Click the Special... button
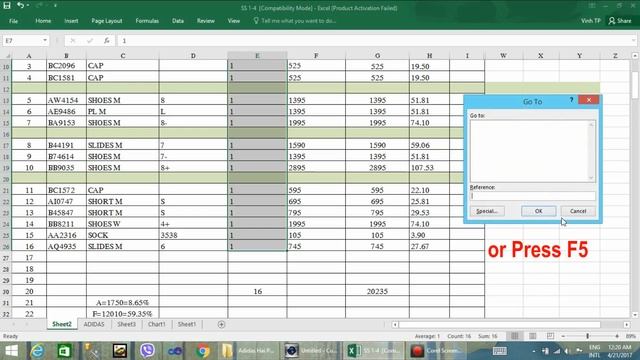This screenshot has height=360, width=640. pyautogui.click(x=487, y=211)
